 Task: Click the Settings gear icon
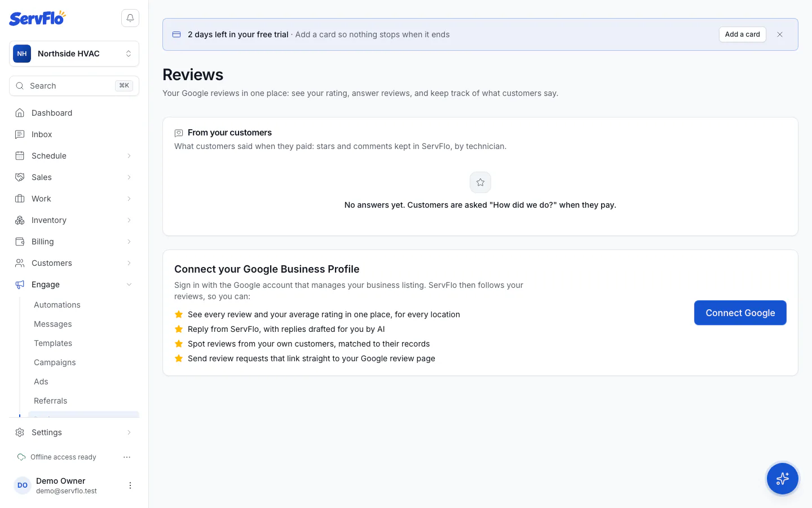click(x=20, y=432)
